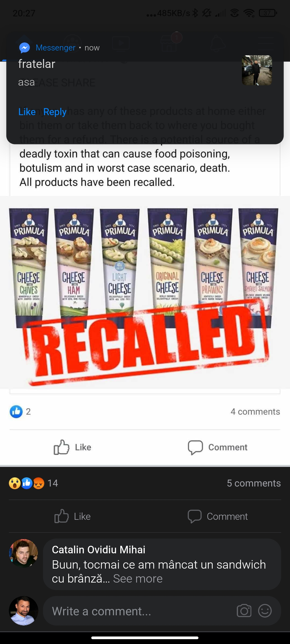Screen dimensions: 290x644
Task: Expand the comment with See more
Action: [x=138, y=579]
